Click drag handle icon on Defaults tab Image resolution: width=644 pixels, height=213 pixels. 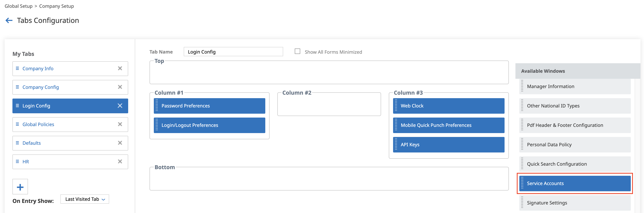coord(17,143)
